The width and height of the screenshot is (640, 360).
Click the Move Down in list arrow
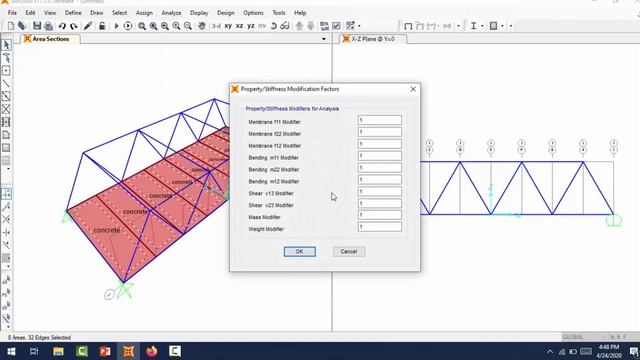(x=311, y=26)
